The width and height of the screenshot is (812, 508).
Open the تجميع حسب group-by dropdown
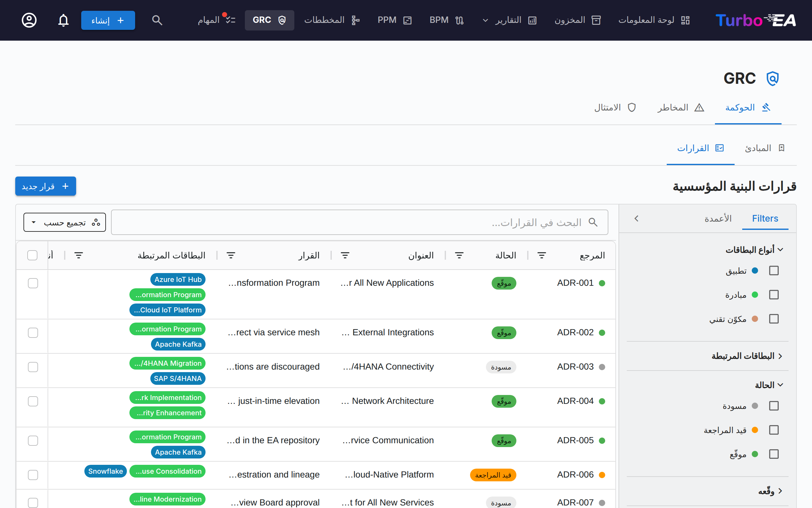pos(65,222)
